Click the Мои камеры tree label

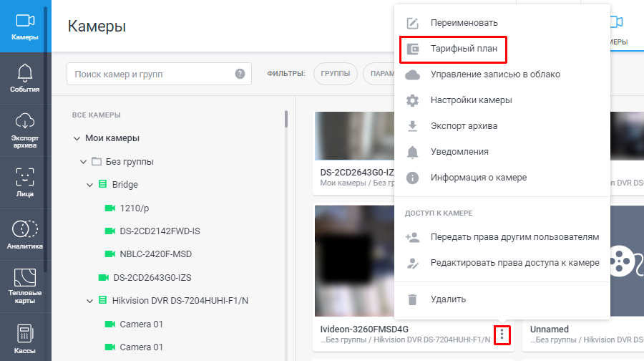[x=112, y=138]
